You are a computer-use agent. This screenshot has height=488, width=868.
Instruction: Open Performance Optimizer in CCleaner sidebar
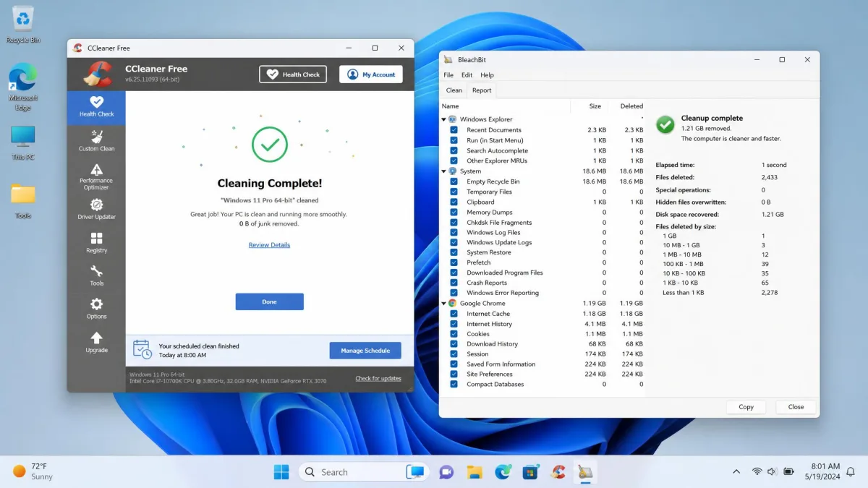[96, 177]
